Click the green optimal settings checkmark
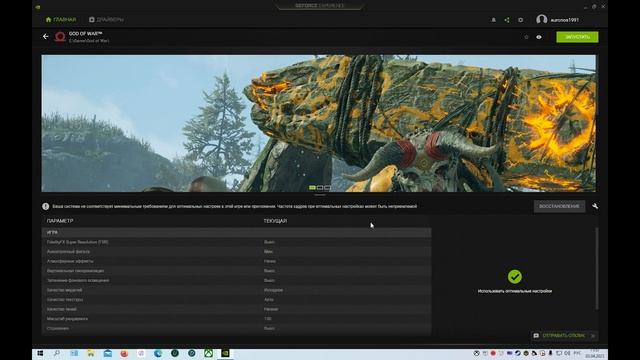Screen dimensions: 640x360 (x=515, y=277)
